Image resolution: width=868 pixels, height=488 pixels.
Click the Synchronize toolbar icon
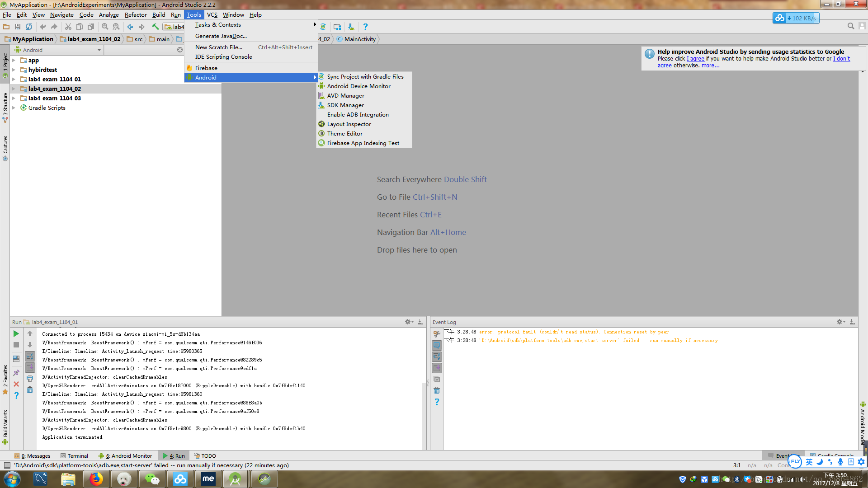point(29,27)
